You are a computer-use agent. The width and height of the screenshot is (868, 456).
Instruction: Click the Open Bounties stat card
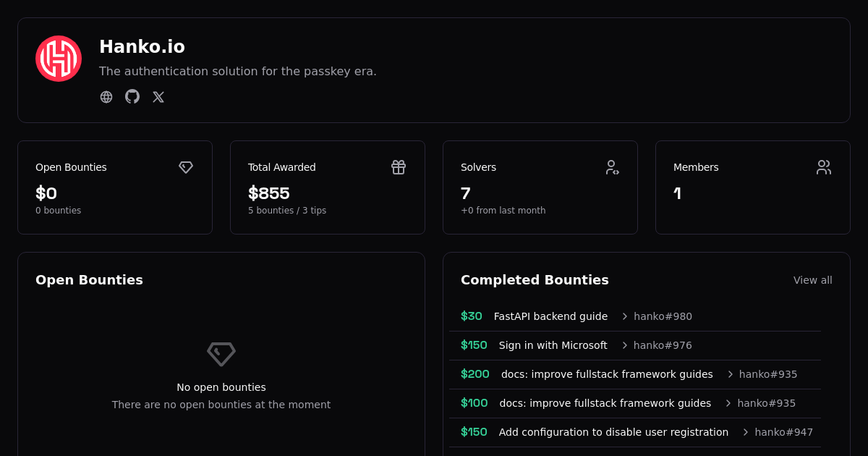(115, 187)
